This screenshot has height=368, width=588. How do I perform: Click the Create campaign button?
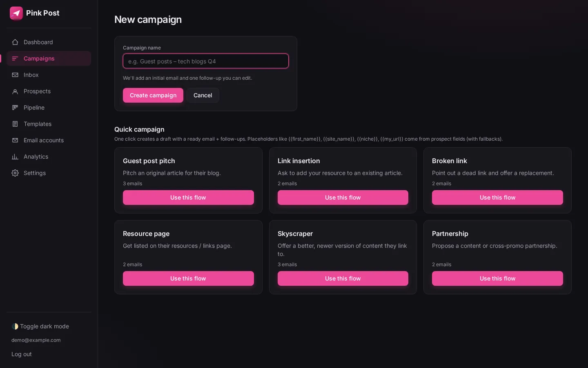tap(153, 95)
